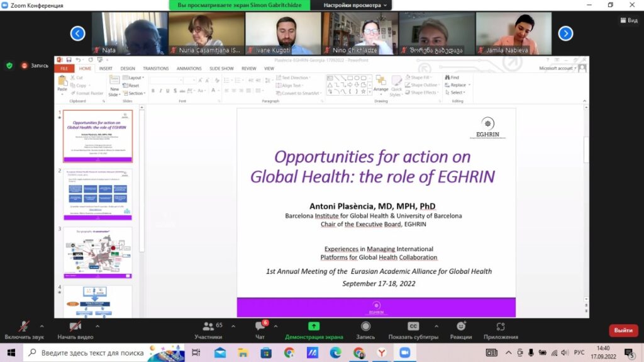This screenshot has width=644, height=362.
Task: Click the green encryption shield icon
Action: pyautogui.click(x=9, y=65)
